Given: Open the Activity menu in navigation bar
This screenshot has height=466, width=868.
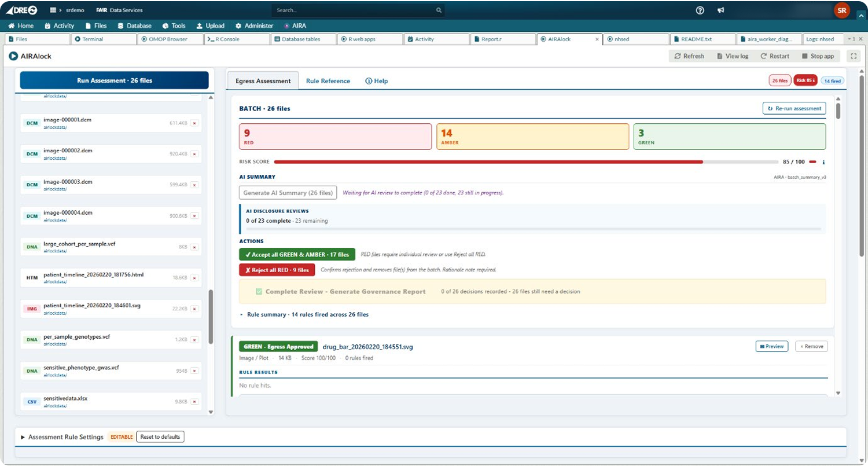Looking at the screenshot, I should pos(59,26).
